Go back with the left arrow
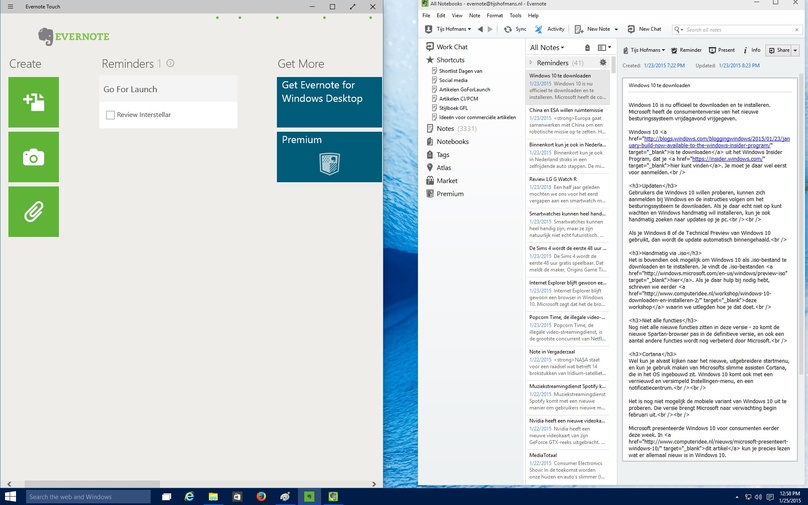Image resolution: width=808 pixels, height=505 pixels. [x=480, y=29]
